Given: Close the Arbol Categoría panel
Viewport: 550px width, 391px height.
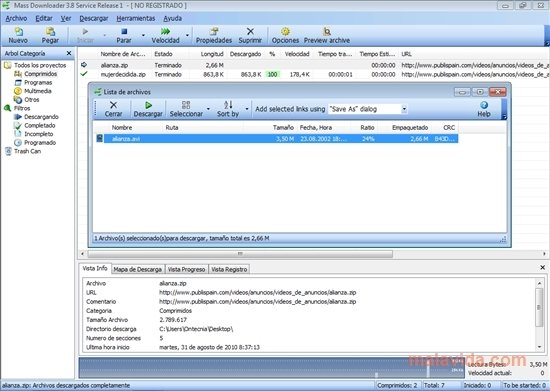Looking at the screenshot, I should tap(69, 53).
